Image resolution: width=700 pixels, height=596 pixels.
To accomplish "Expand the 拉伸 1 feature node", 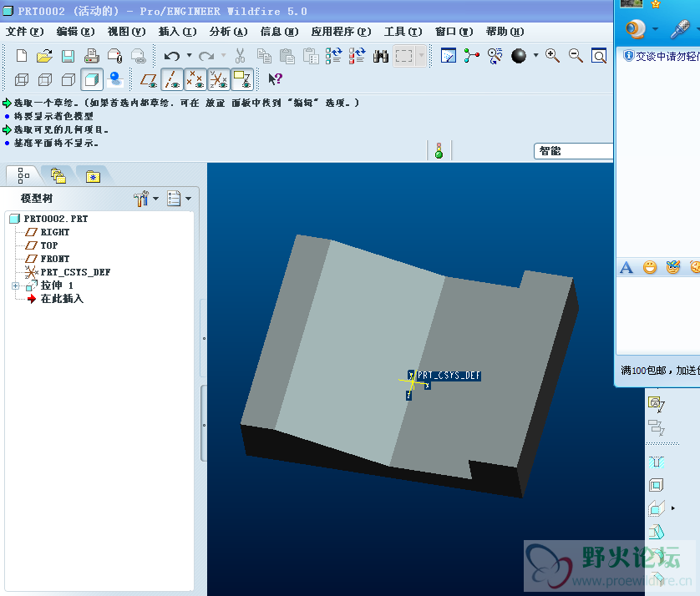I will 15,285.
